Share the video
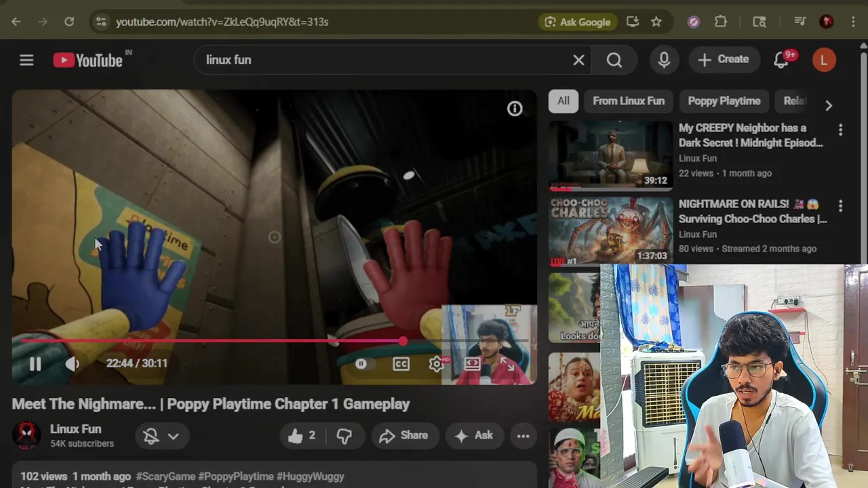This screenshot has height=488, width=868. pyautogui.click(x=404, y=436)
